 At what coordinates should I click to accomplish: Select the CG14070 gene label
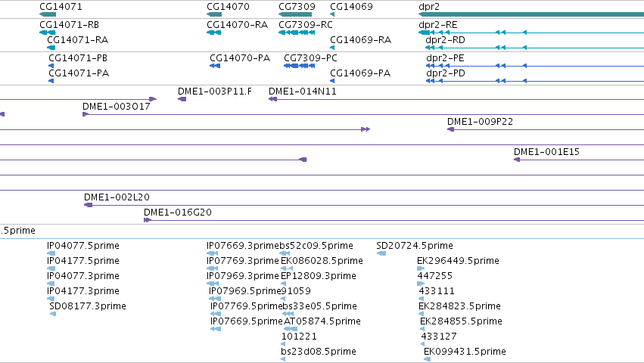point(228,7)
